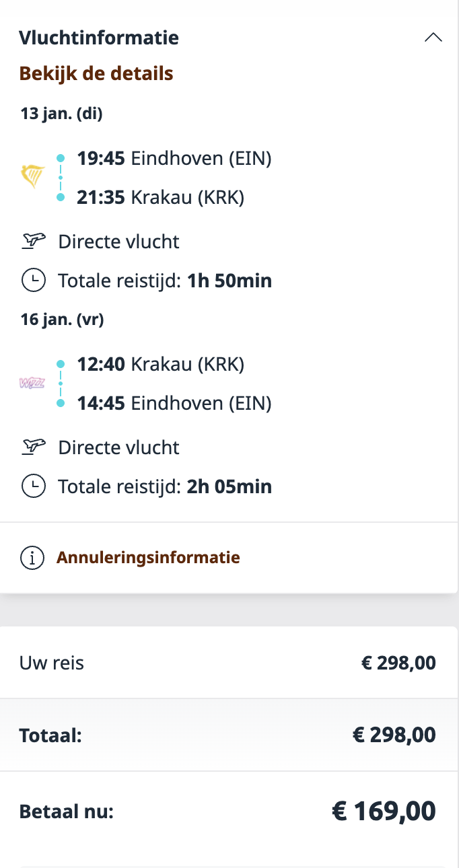
Task: Click the return Directe vlucht plane icon
Action: click(x=33, y=447)
